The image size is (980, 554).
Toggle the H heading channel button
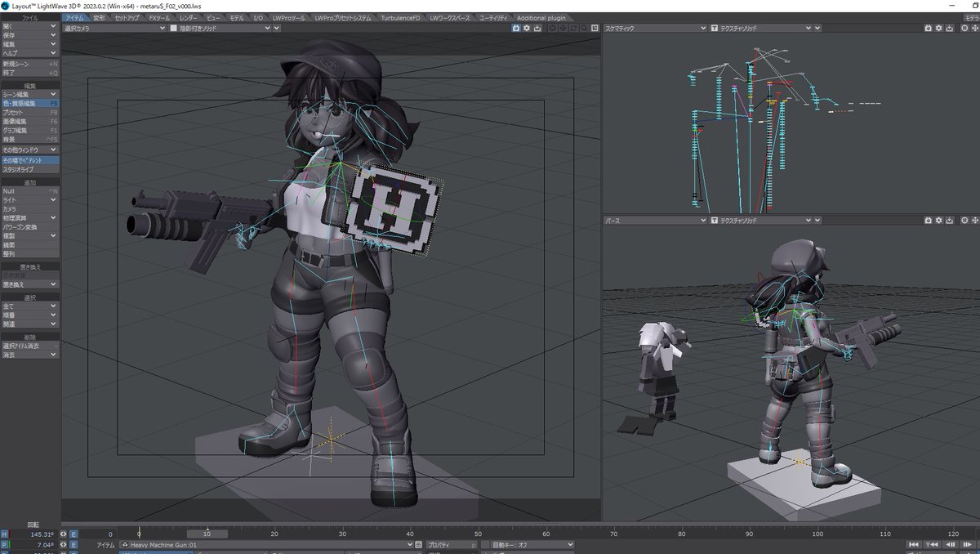[4, 534]
